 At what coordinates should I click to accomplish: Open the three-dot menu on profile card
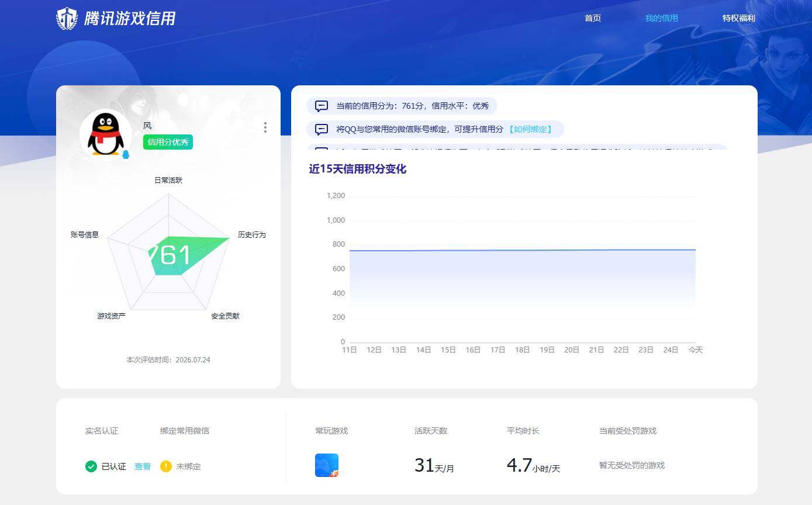(265, 127)
